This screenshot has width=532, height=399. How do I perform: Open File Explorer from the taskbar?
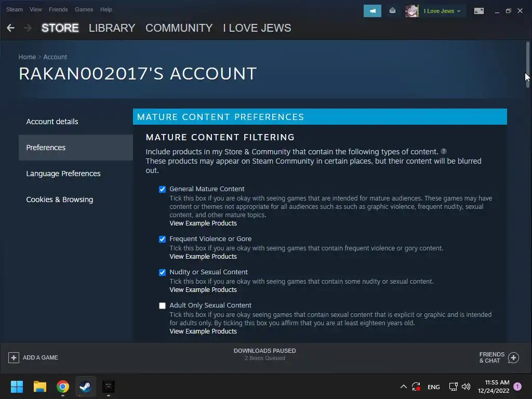39,387
